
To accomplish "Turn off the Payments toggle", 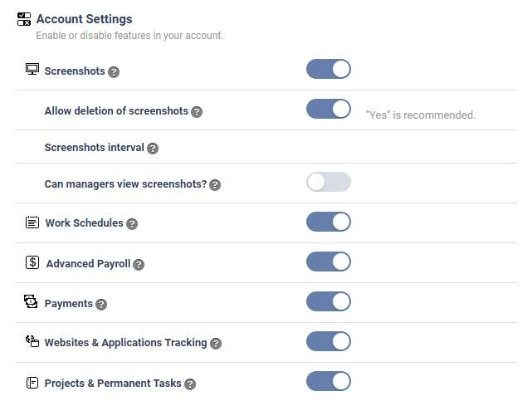I will [x=329, y=301].
